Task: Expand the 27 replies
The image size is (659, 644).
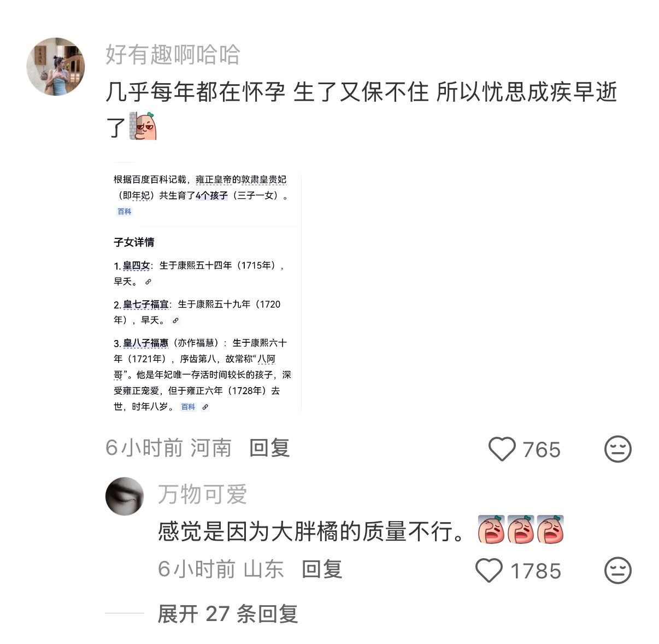Action: coord(227,613)
